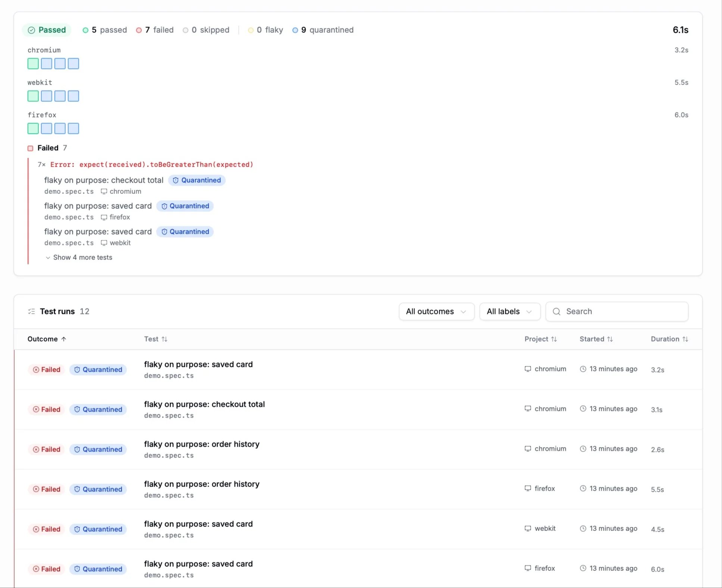Image resolution: width=722 pixels, height=588 pixels.
Task: Click clock icon in the 3.1s row
Action: 583,409
